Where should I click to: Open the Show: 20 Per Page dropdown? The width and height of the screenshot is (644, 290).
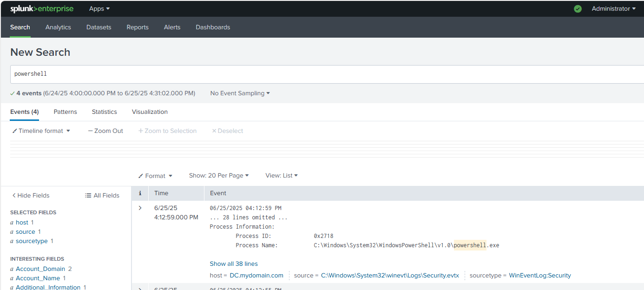tap(219, 176)
